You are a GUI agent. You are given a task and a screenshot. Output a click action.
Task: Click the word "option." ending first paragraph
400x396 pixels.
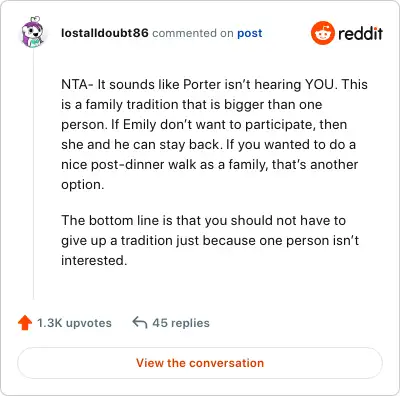pos(83,185)
